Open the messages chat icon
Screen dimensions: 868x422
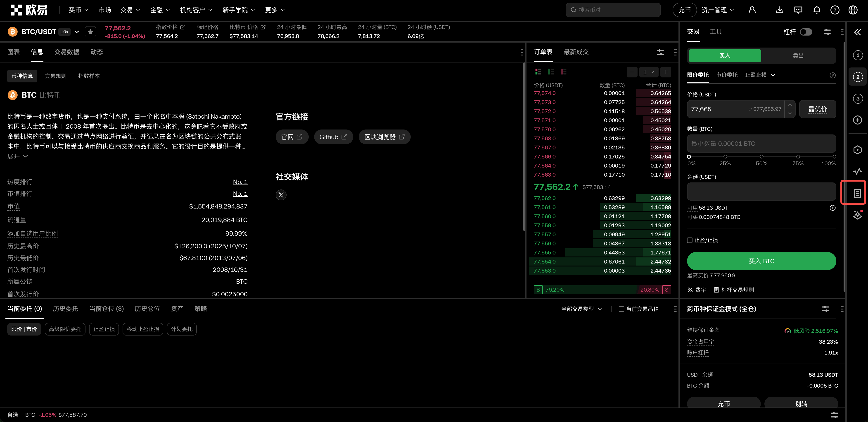(x=798, y=10)
